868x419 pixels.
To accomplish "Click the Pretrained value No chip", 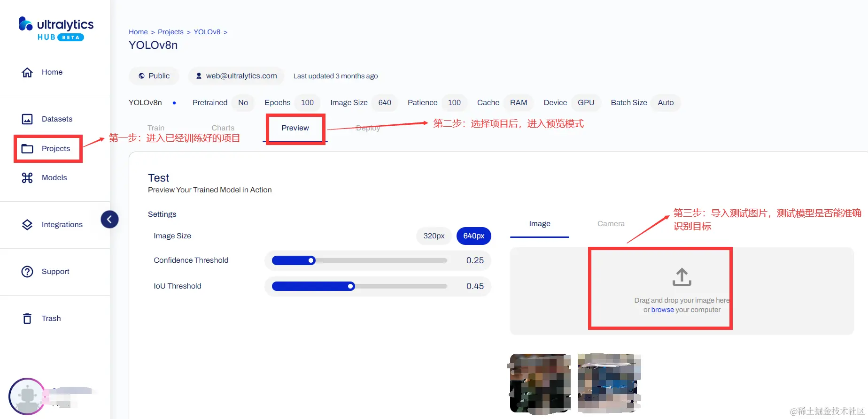I will (x=243, y=103).
